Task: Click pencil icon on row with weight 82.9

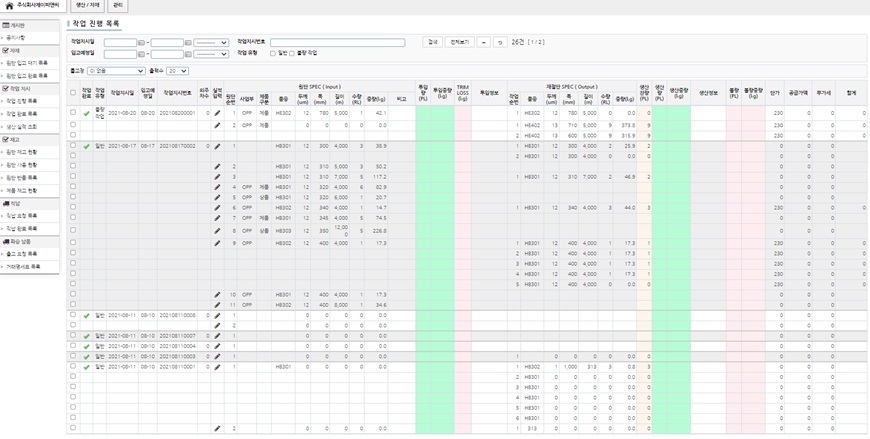Action: pyautogui.click(x=218, y=187)
